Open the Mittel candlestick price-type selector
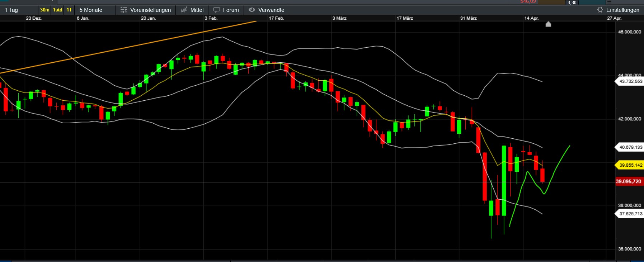 click(x=192, y=10)
